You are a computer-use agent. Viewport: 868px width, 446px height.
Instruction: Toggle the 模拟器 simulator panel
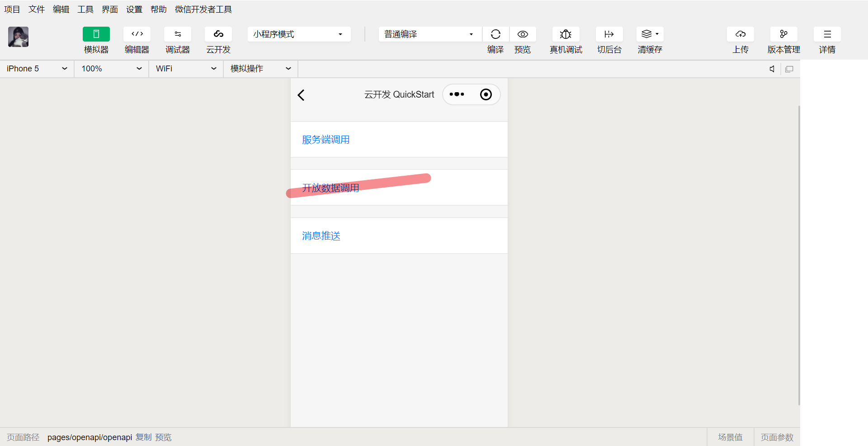tap(96, 34)
